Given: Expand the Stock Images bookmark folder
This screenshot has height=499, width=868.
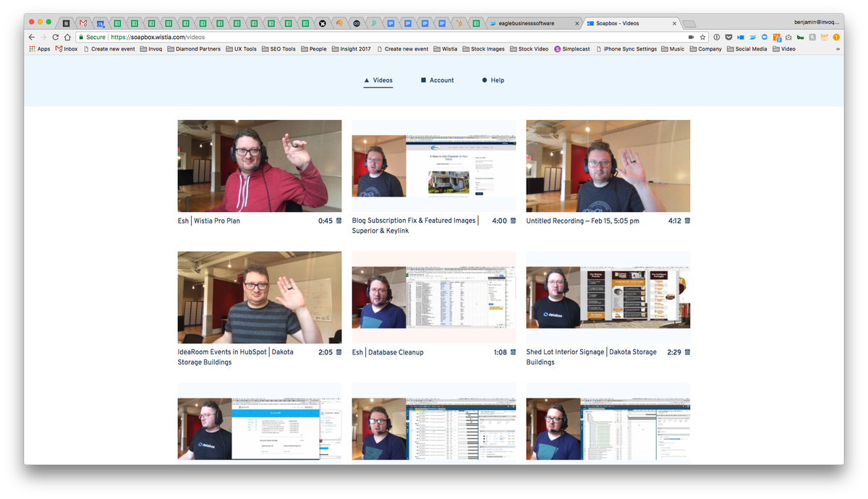Looking at the screenshot, I should click(483, 49).
